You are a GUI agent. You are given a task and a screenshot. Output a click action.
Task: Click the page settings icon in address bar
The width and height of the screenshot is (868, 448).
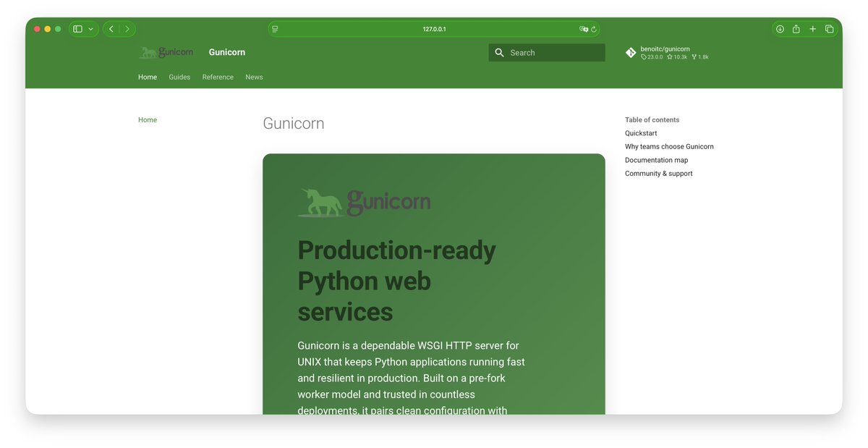click(x=275, y=29)
